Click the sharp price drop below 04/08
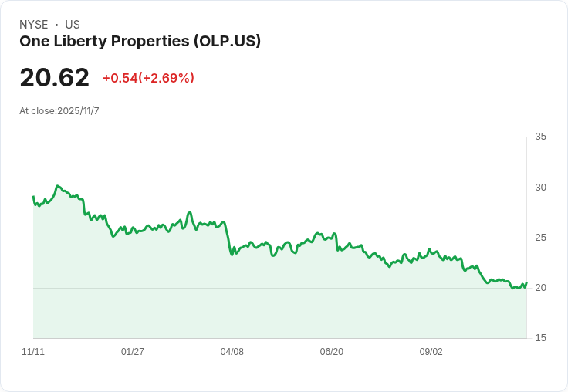 (228, 238)
